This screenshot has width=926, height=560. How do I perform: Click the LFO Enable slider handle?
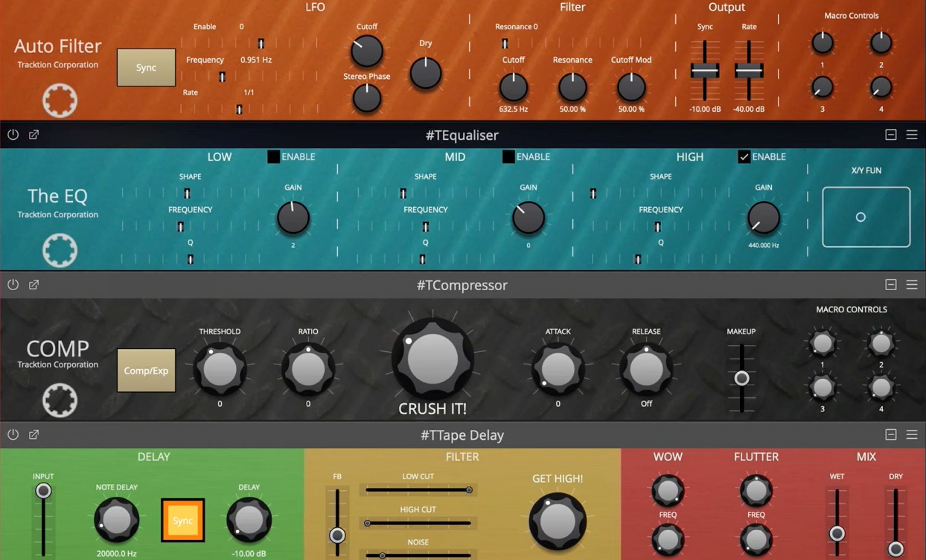(261, 44)
